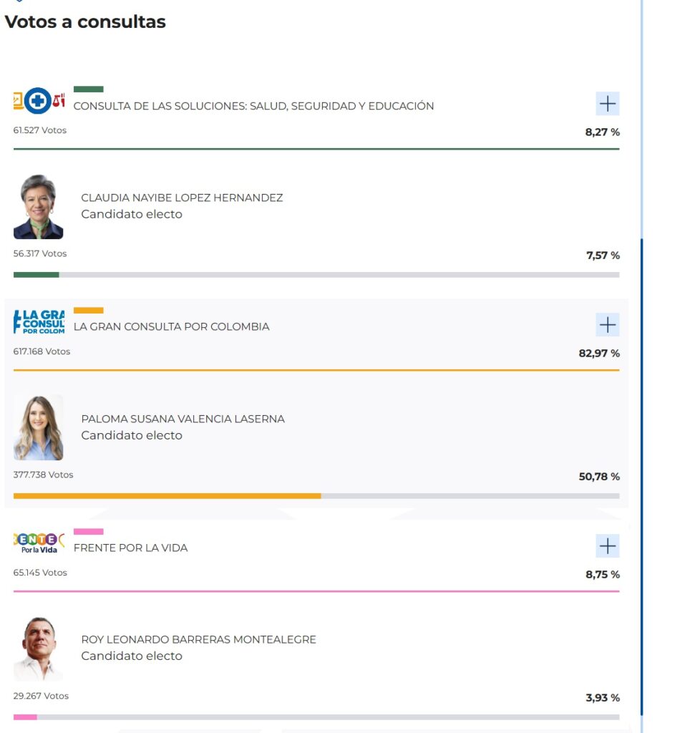Click the blue medical cross icon
The width and height of the screenshot is (700, 733).
tap(38, 101)
